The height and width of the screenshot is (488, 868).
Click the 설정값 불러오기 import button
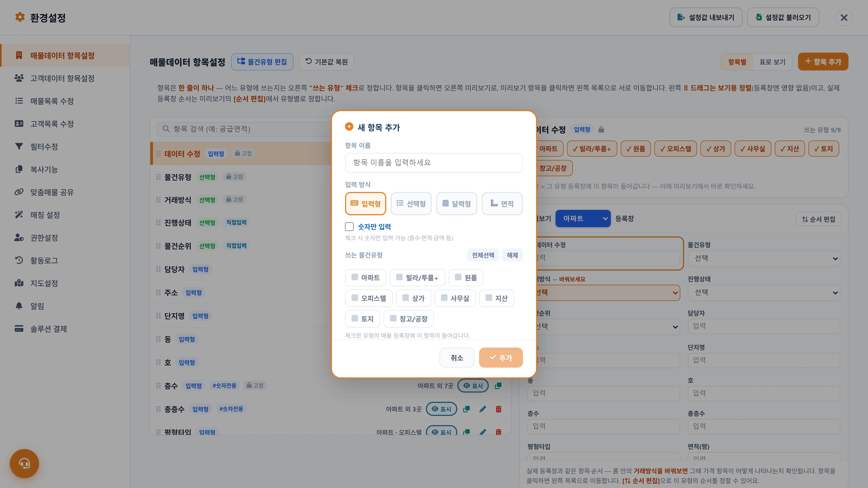click(x=783, y=18)
